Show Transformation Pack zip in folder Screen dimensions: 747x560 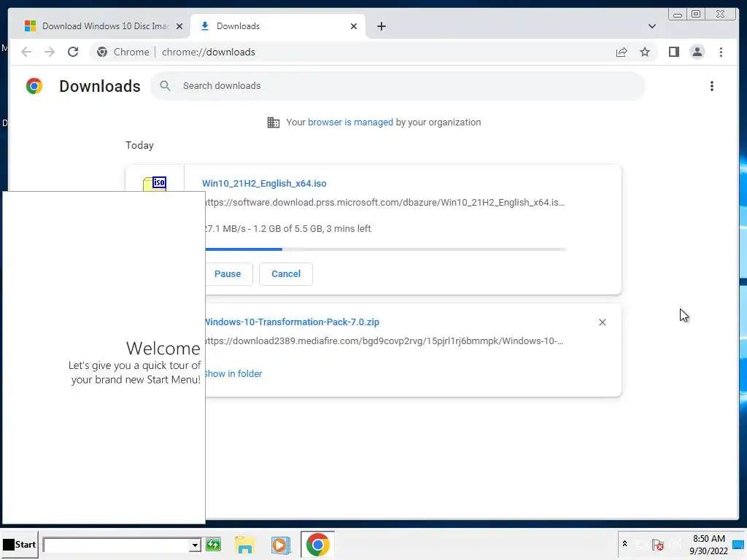233,374
